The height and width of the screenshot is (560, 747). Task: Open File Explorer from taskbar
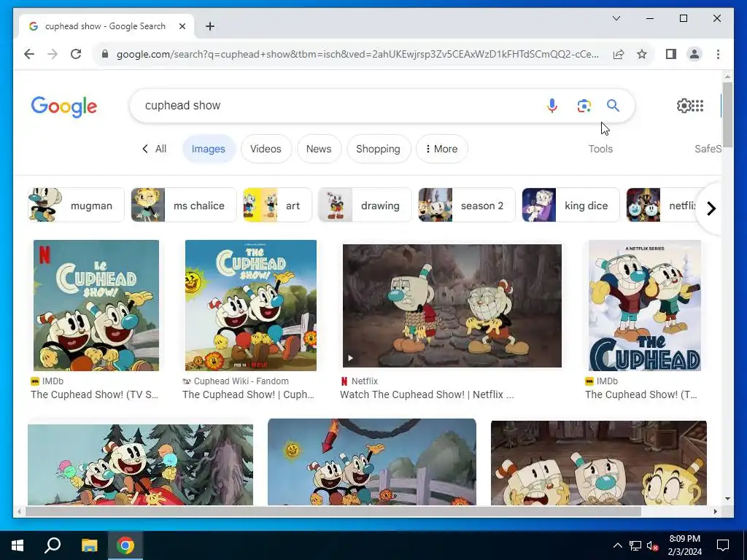89,545
